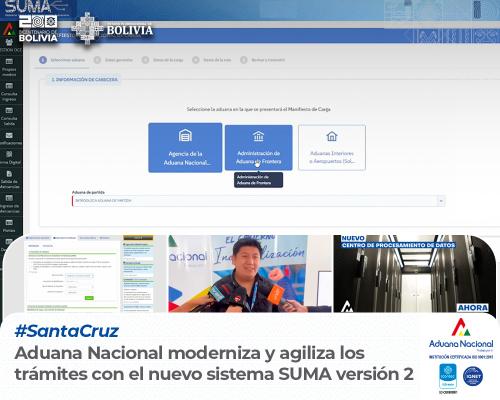500x400 pixels.
Task: Click house icon on Aduanas Interiores card
Action: (x=332, y=136)
